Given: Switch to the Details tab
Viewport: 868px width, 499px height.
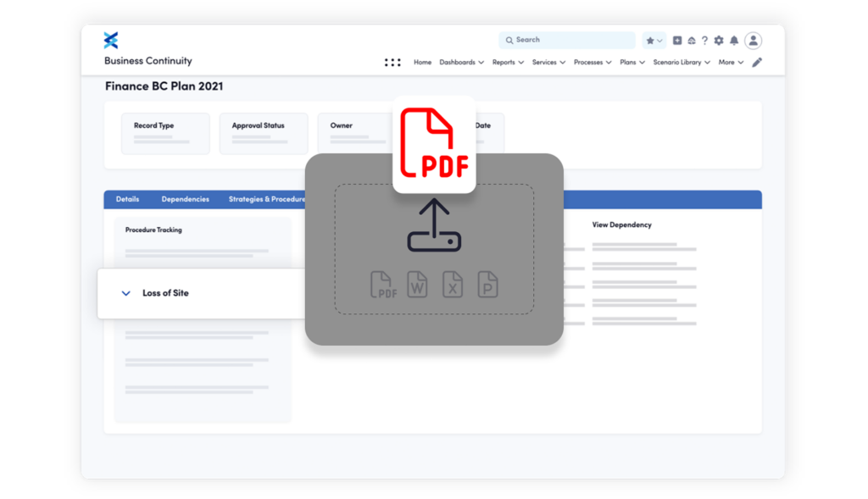Looking at the screenshot, I should tap(127, 199).
